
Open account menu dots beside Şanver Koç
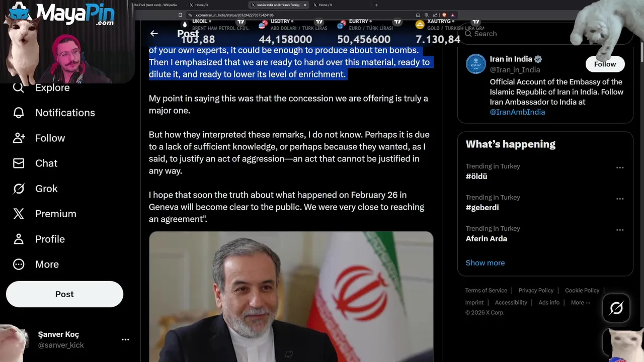(125, 340)
